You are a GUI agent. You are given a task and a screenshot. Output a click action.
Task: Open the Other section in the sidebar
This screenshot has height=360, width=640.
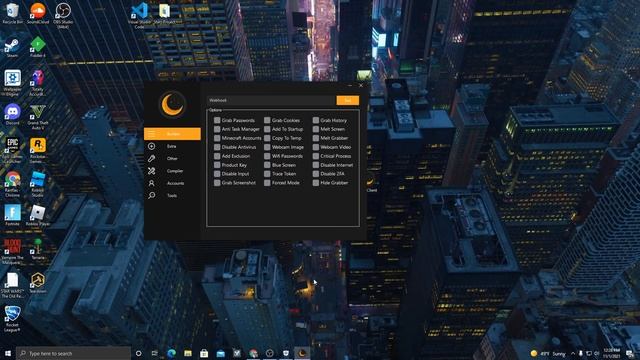[172, 158]
